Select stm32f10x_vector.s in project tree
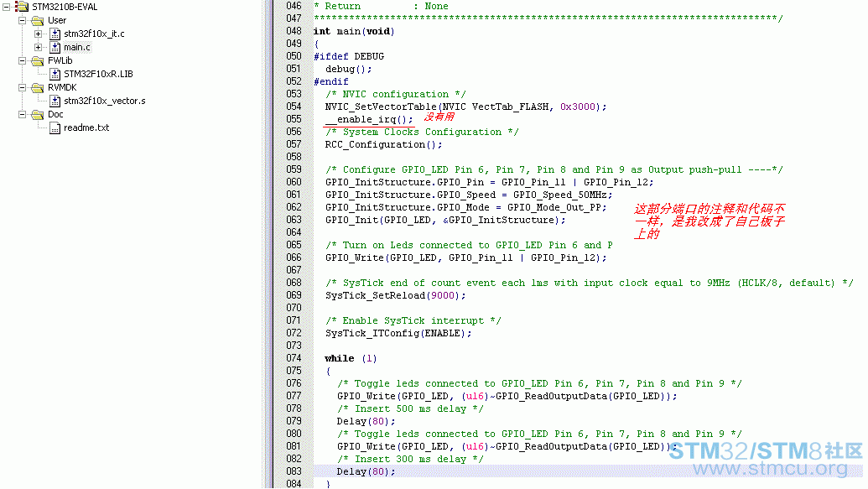 click(105, 101)
